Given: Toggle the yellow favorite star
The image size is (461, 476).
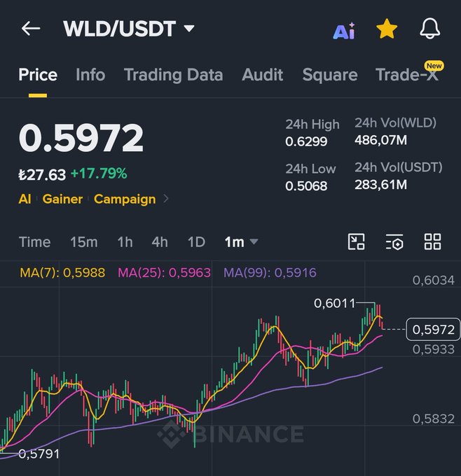Looking at the screenshot, I should [387, 29].
